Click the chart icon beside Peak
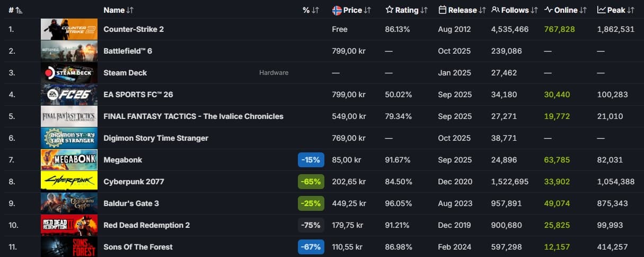The image size is (644, 257). coord(602,10)
